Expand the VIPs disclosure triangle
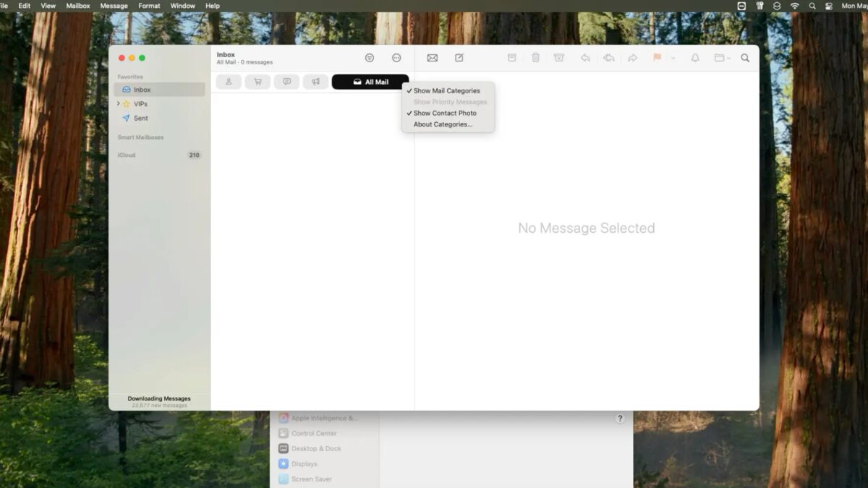The width and height of the screenshot is (868, 488). pyautogui.click(x=118, y=103)
